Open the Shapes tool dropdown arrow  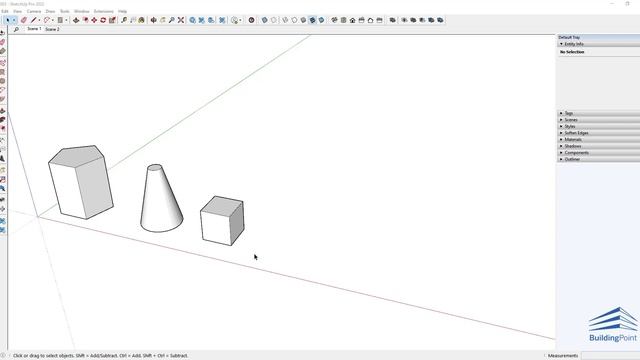tap(66, 20)
